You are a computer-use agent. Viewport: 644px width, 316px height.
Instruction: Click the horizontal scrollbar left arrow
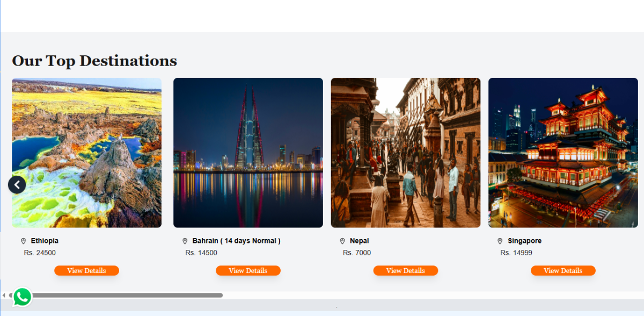[4, 295]
